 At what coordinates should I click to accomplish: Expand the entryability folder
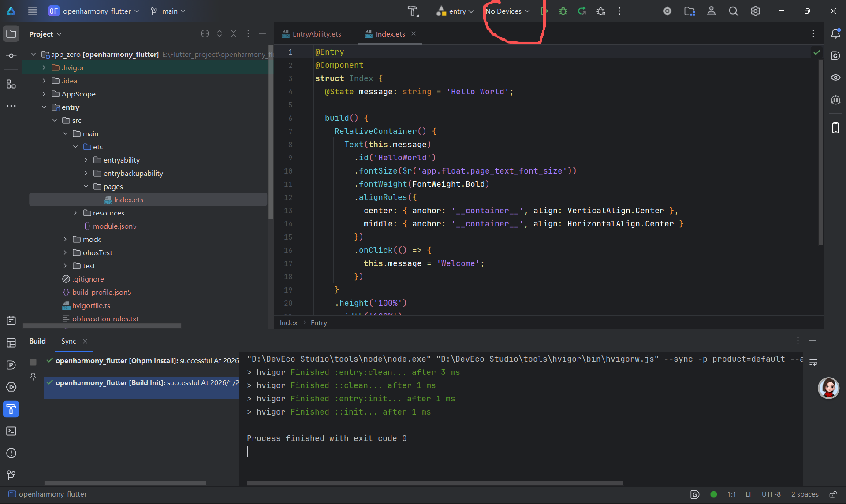point(86,160)
